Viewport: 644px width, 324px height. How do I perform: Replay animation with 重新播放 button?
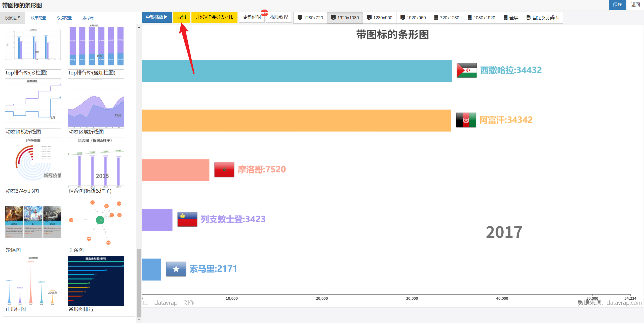tap(156, 17)
